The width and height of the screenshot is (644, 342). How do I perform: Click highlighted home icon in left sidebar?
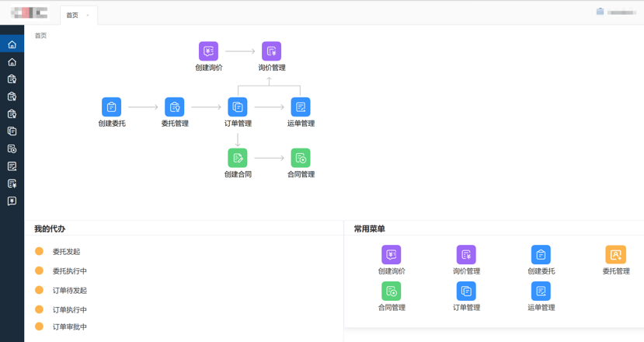12,44
